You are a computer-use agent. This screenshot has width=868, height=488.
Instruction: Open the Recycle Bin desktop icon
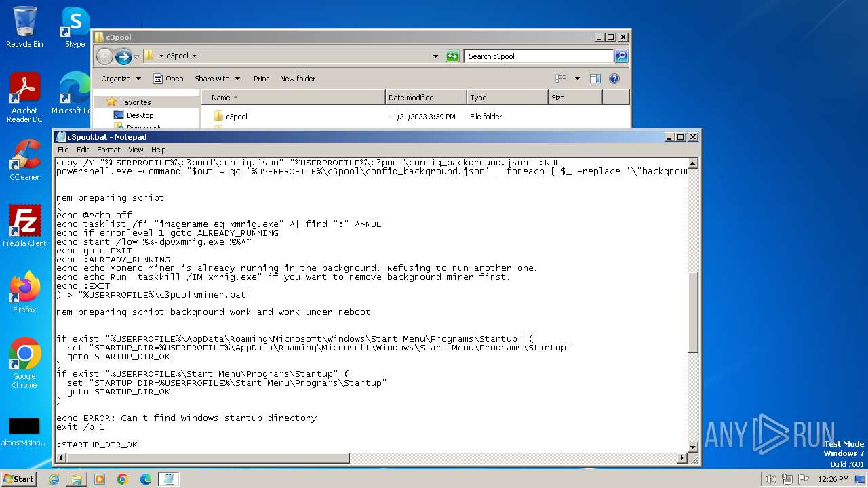24,27
